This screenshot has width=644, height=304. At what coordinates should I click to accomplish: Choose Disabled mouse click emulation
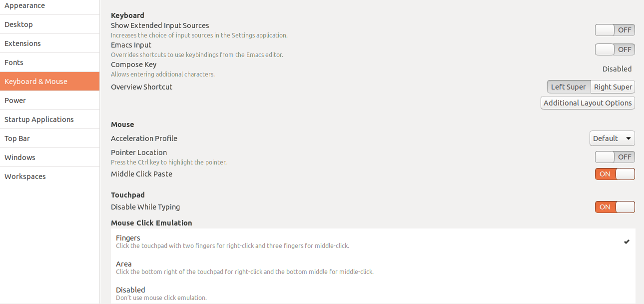tap(373, 293)
